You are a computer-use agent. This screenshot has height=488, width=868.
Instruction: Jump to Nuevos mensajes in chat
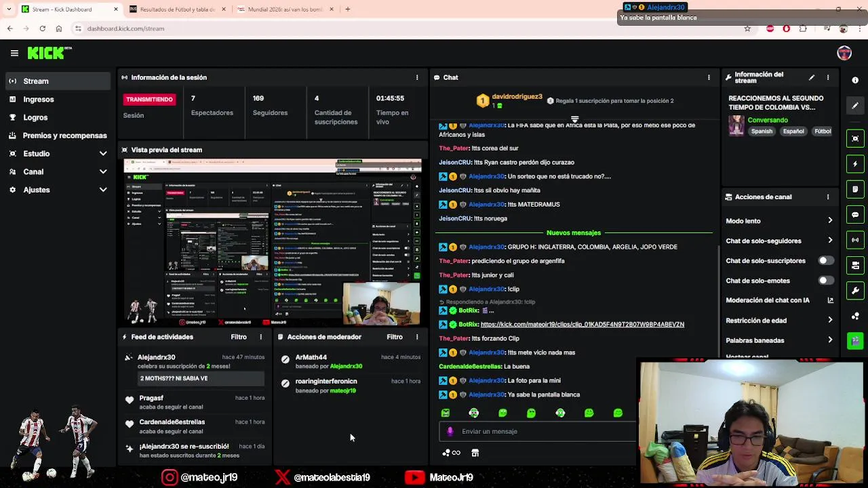[x=574, y=232]
